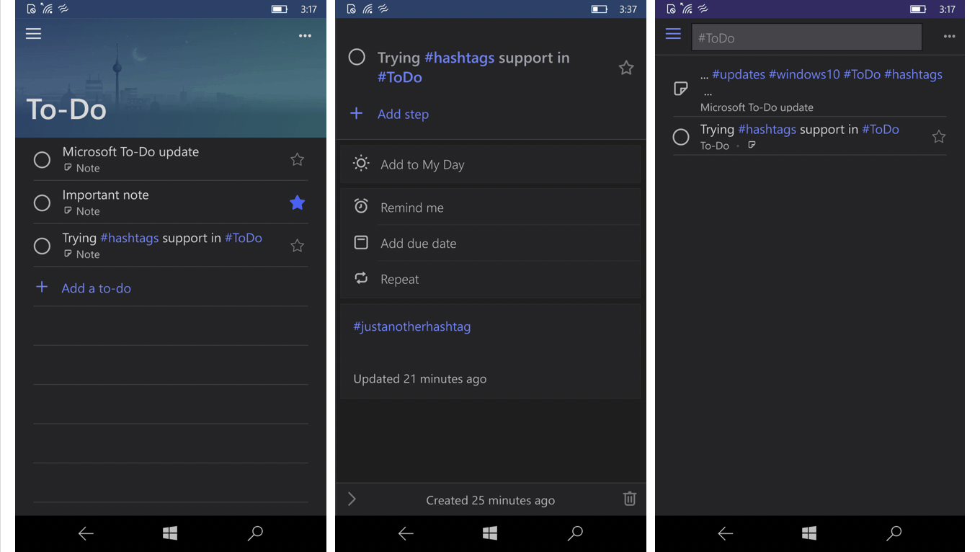The width and height of the screenshot is (980, 552).
Task: Tap back arrow on middle phone
Action: [x=406, y=533]
